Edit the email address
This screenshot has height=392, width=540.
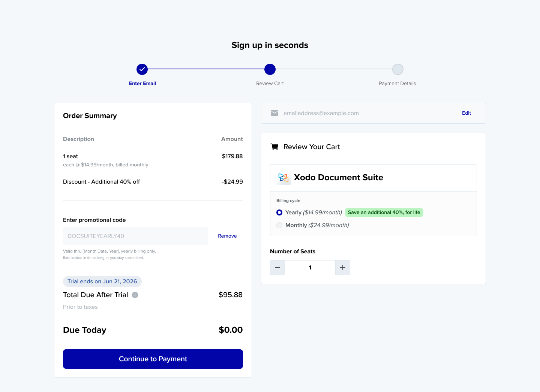coord(466,113)
